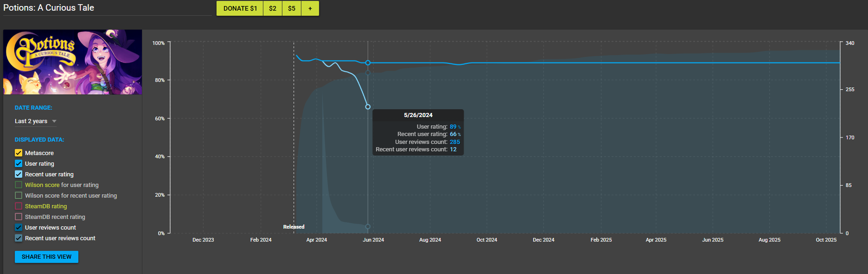Enable SteamDB recent rating checkbox
Image resolution: width=868 pixels, height=274 pixels.
point(19,217)
